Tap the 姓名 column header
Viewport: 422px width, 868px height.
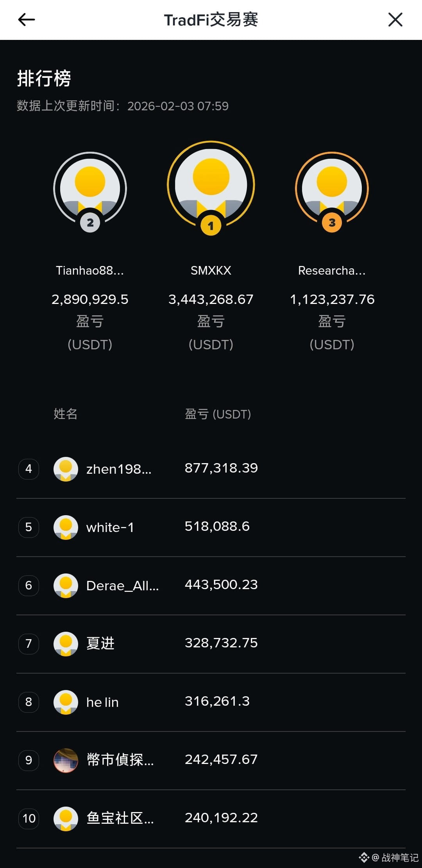pyautogui.click(x=65, y=414)
